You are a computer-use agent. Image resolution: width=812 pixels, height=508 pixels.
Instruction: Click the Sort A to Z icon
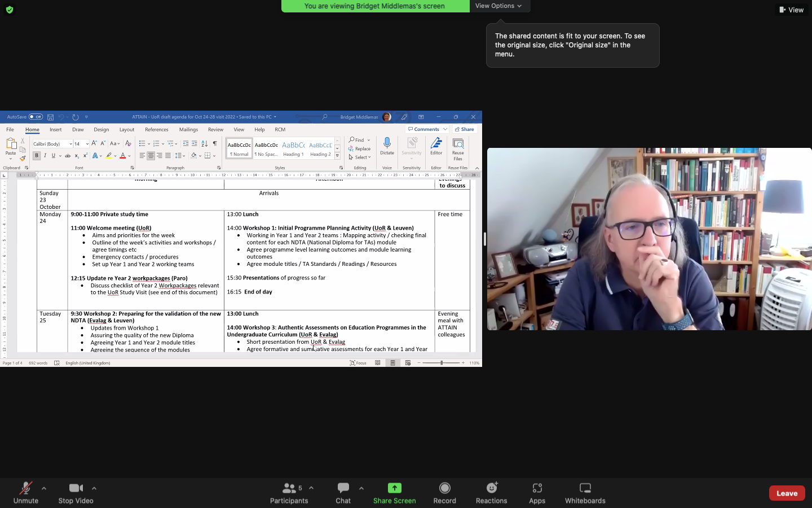[x=204, y=143]
